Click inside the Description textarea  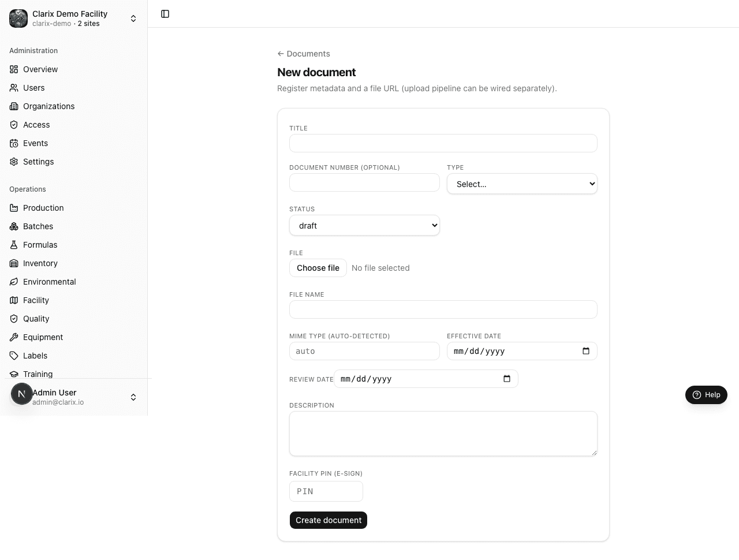(443, 434)
